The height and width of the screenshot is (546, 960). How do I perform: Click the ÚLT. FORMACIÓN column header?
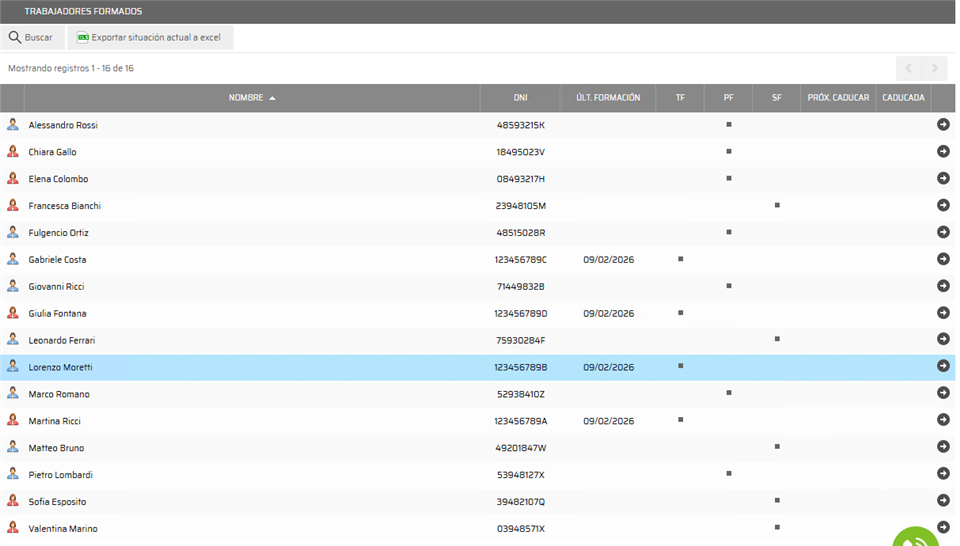click(x=608, y=98)
